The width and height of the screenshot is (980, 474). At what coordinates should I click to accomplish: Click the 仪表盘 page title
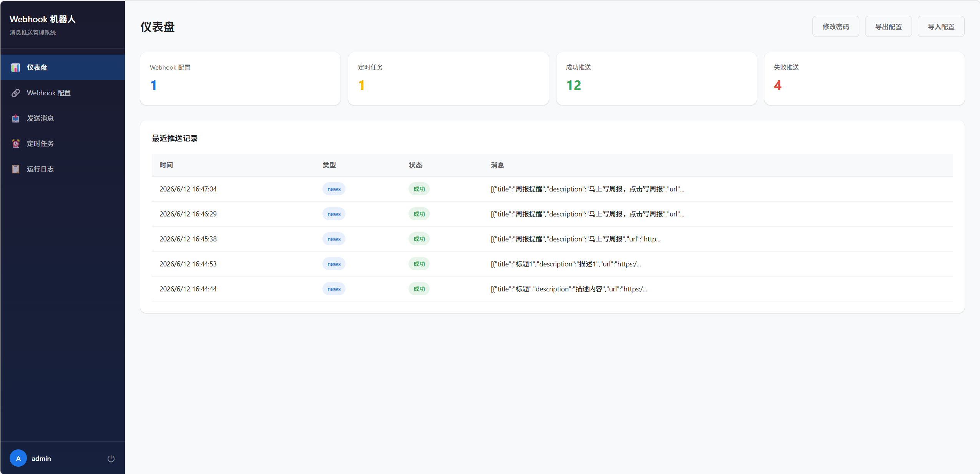pos(157,27)
